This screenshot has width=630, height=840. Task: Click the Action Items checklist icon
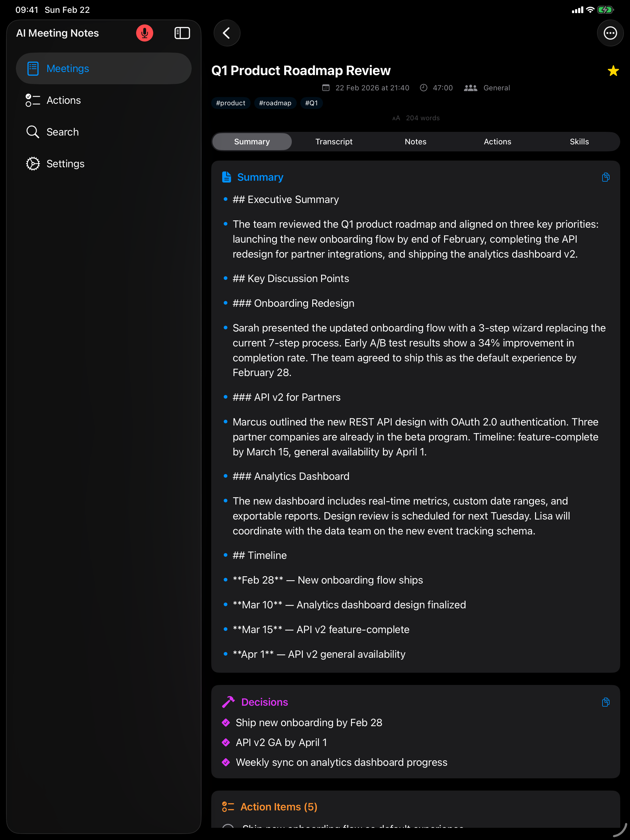pyautogui.click(x=228, y=807)
